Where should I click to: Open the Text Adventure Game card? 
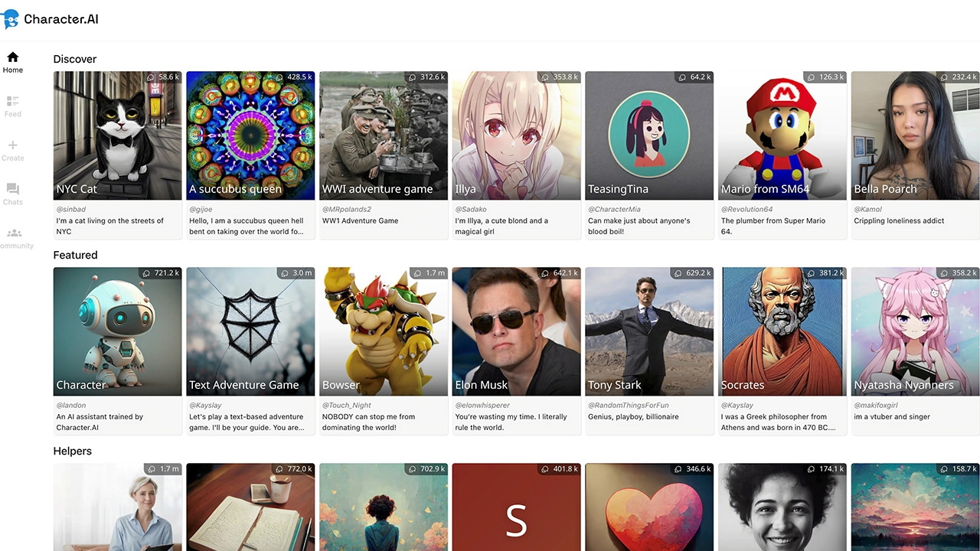pyautogui.click(x=250, y=331)
